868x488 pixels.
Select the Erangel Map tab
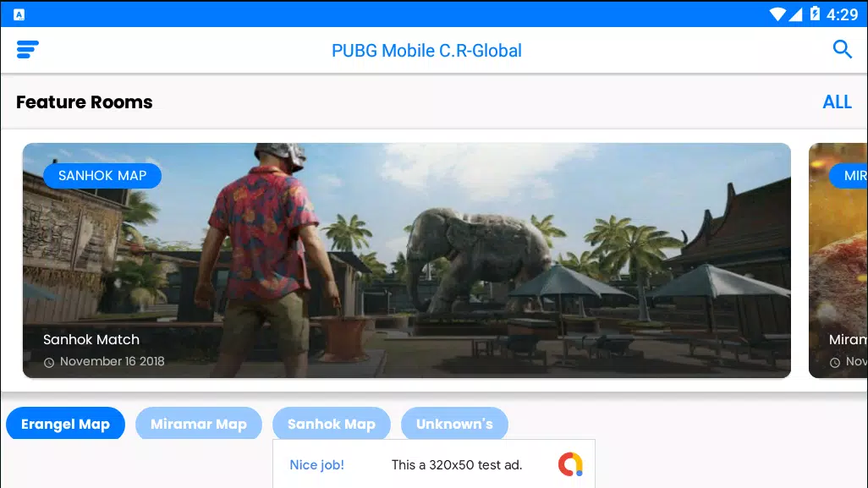click(x=65, y=424)
